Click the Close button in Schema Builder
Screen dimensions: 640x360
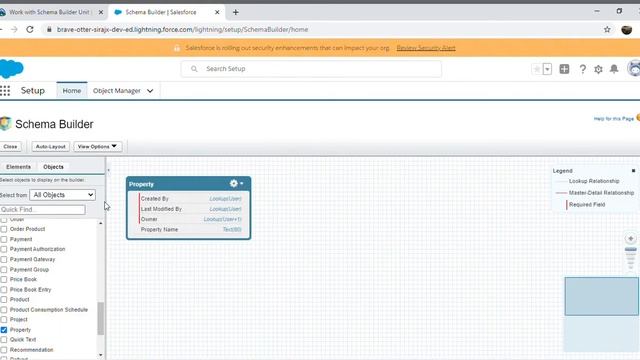click(11, 146)
